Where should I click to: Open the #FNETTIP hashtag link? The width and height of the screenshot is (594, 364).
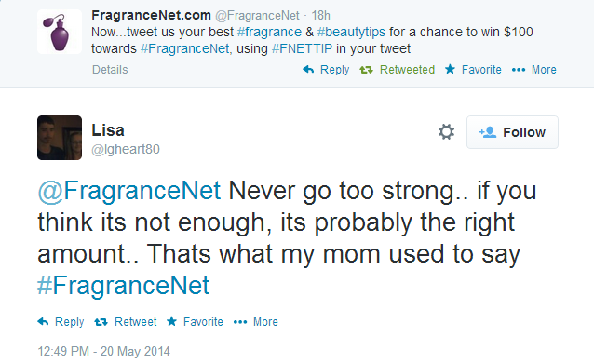click(x=302, y=48)
